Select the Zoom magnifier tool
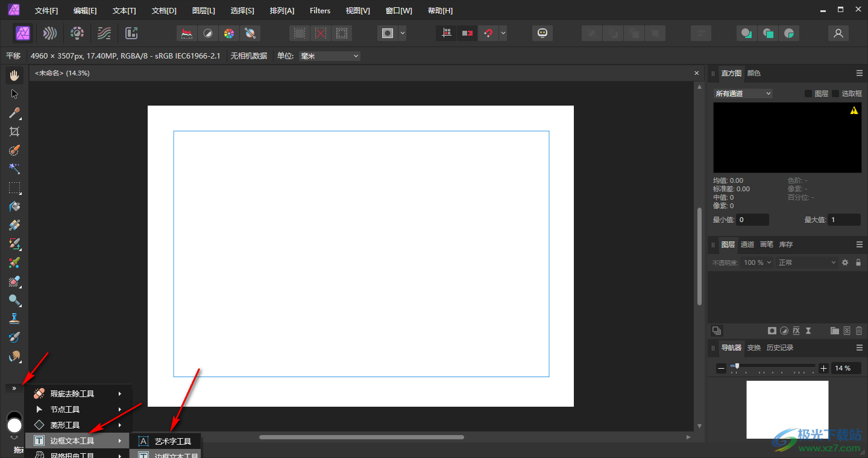 click(x=14, y=300)
